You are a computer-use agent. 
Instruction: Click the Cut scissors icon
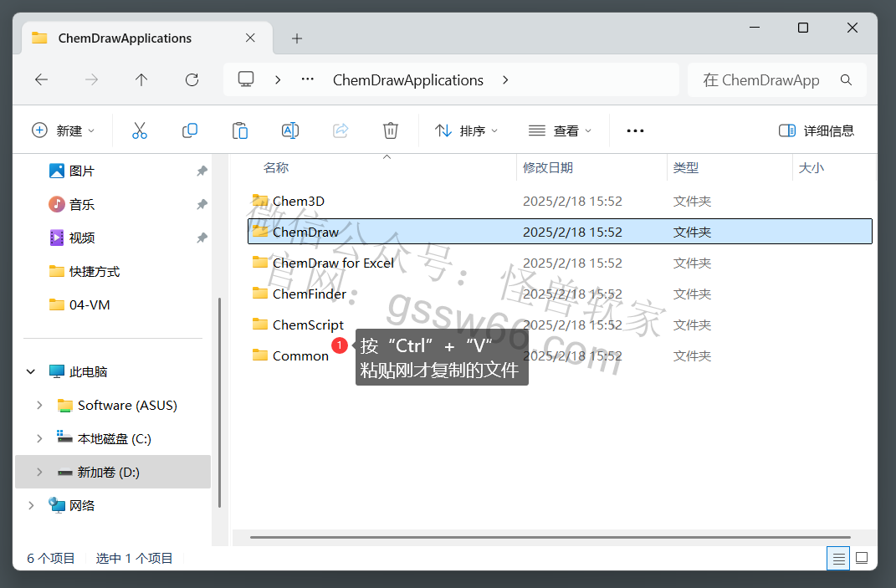tap(140, 130)
